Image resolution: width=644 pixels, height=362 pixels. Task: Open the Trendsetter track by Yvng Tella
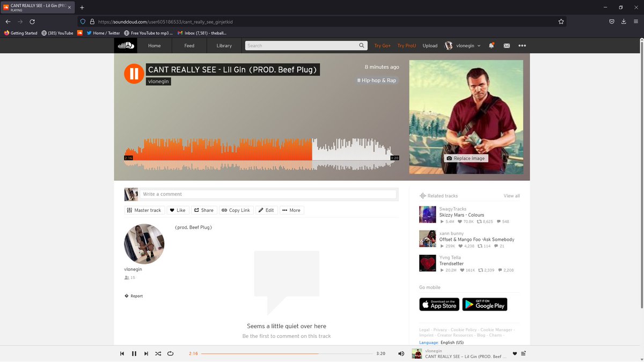[x=452, y=264]
